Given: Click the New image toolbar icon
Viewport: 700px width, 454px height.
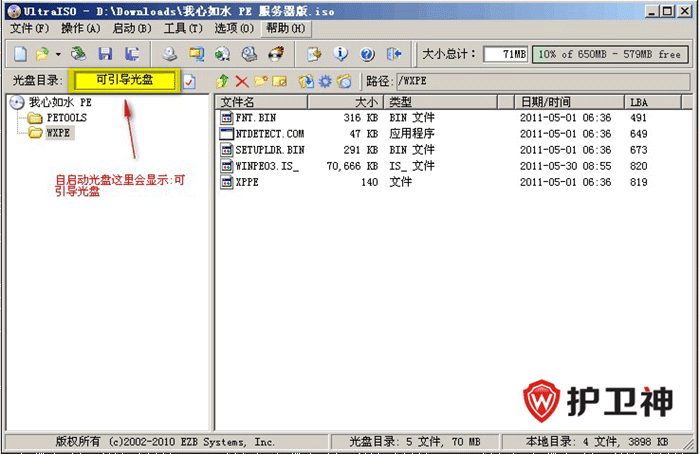Looking at the screenshot, I should tap(20, 54).
